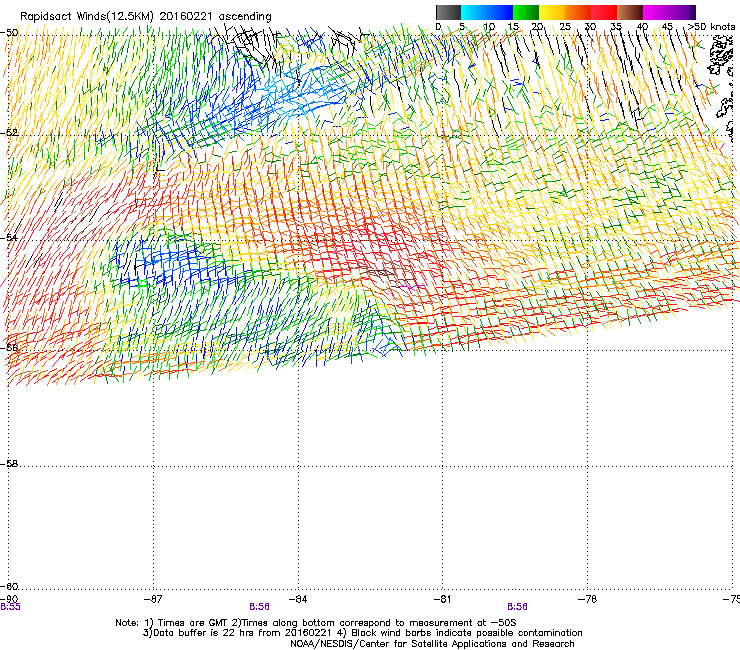The width and height of the screenshot is (740, 650).
Task: Click the brown 35-40 knots color segment
Action: [630, 12]
